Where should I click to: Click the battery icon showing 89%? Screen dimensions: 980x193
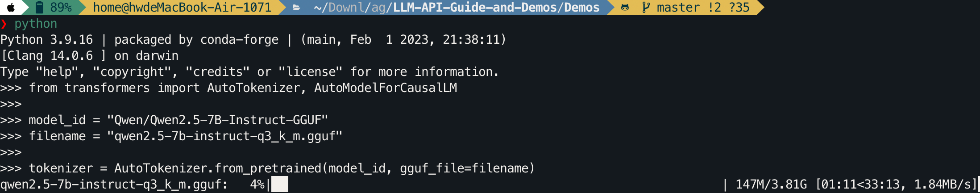coord(39,7)
